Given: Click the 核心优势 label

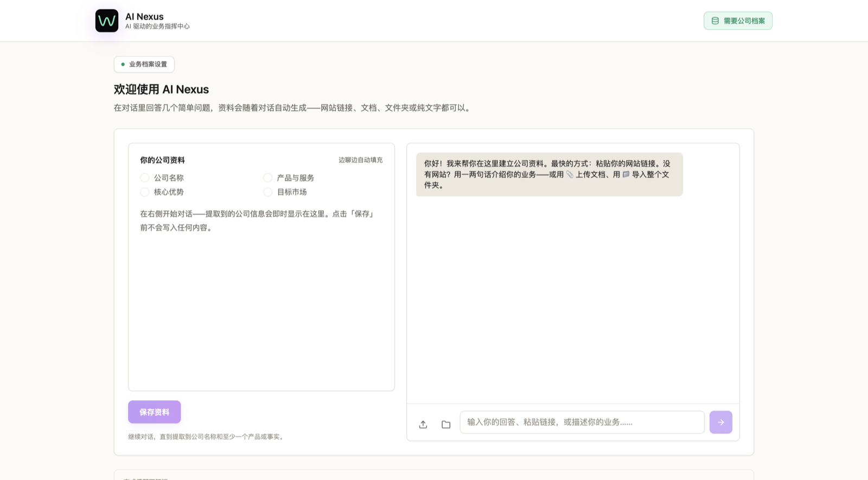Looking at the screenshot, I should [x=169, y=192].
